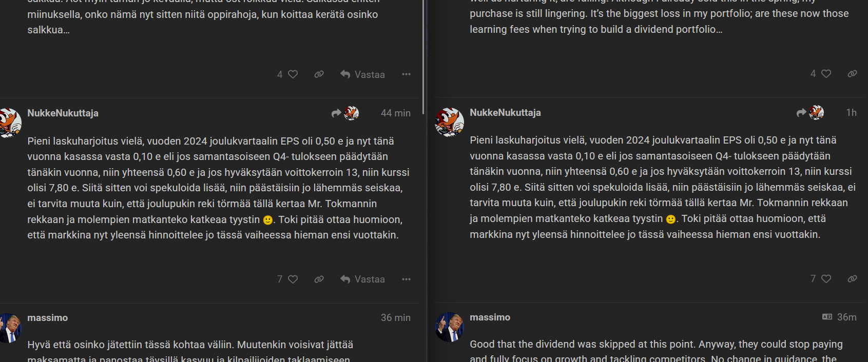Open more options on NukkeNukuttaja's left post

[x=407, y=279]
